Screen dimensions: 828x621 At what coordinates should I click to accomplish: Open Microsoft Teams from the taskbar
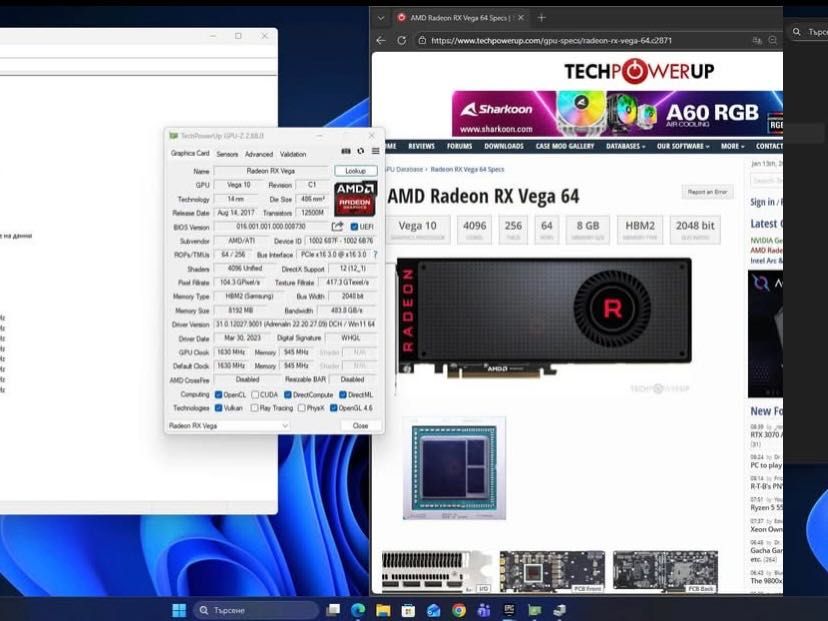click(484, 610)
